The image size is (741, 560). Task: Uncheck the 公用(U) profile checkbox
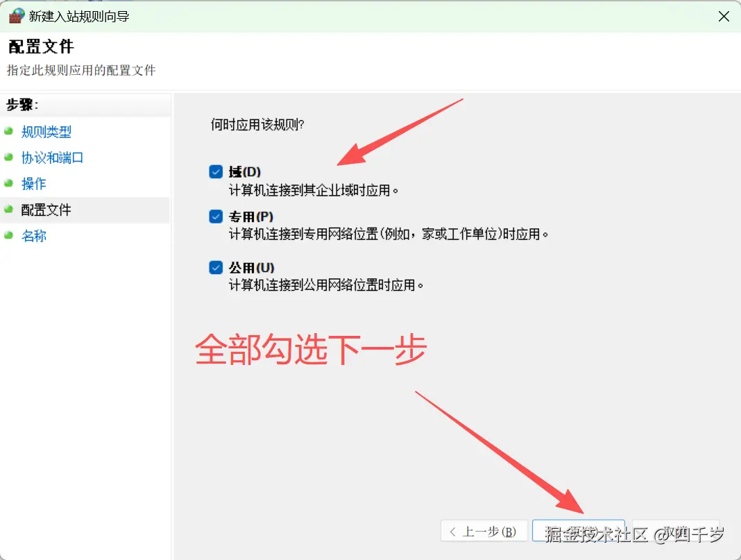click(x=215, y=267)
